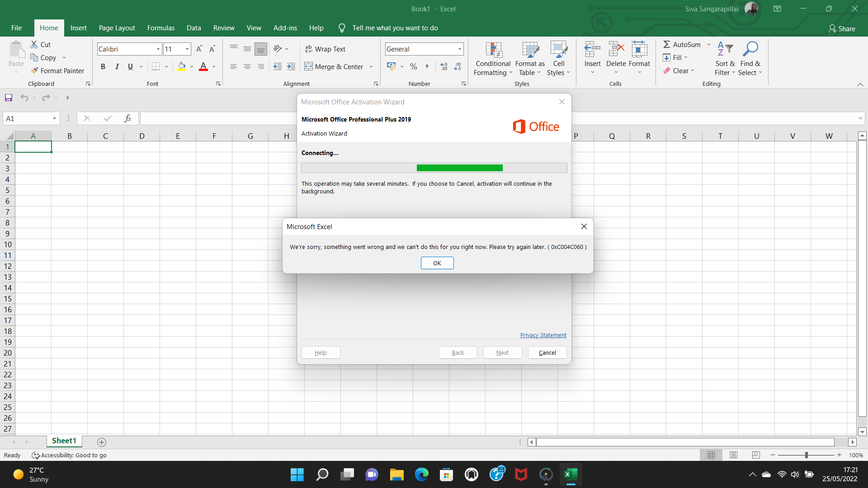Open the Privacy Statement link
Screen dimensions: 868x488
click(543, 335)
